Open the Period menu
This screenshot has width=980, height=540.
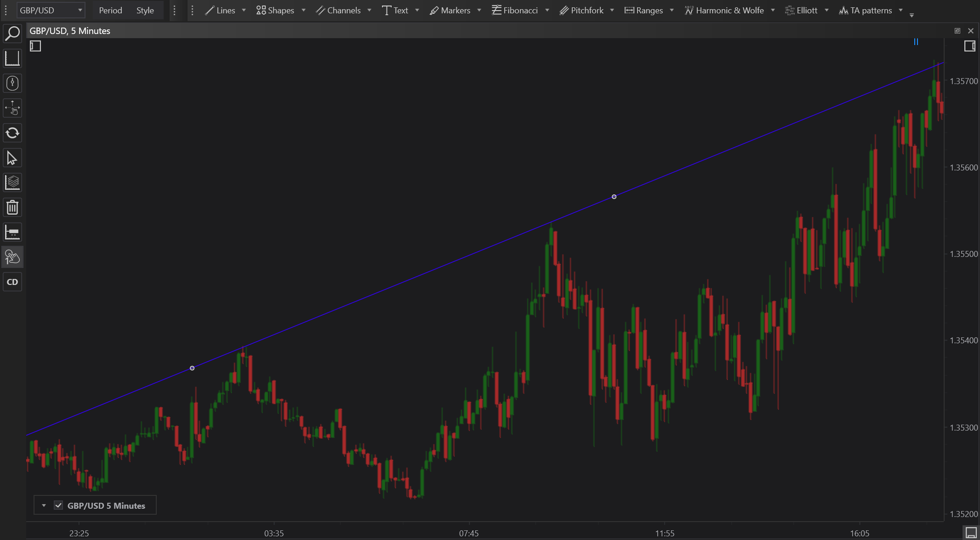click(x=110, y=10)
